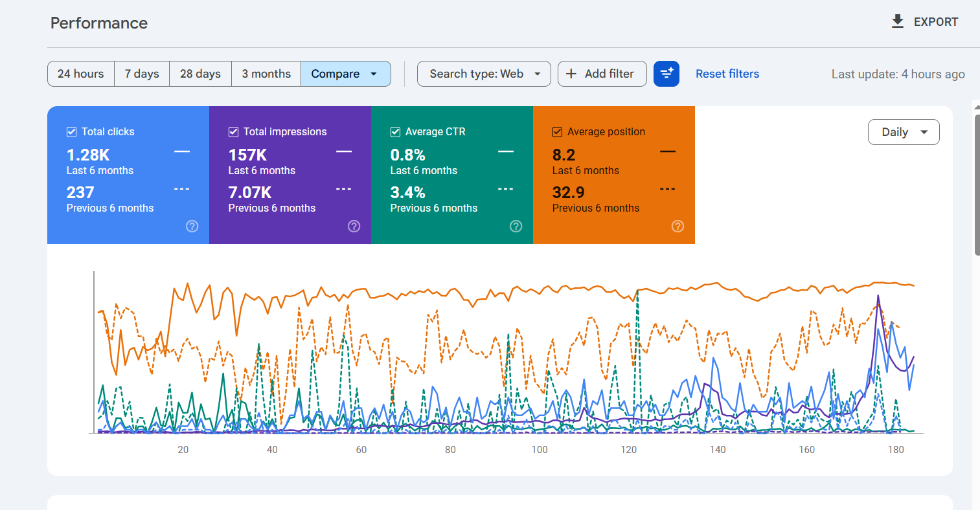
Task: Open the blue filter sparkle icon button
Action: click(x=667, y=74)
